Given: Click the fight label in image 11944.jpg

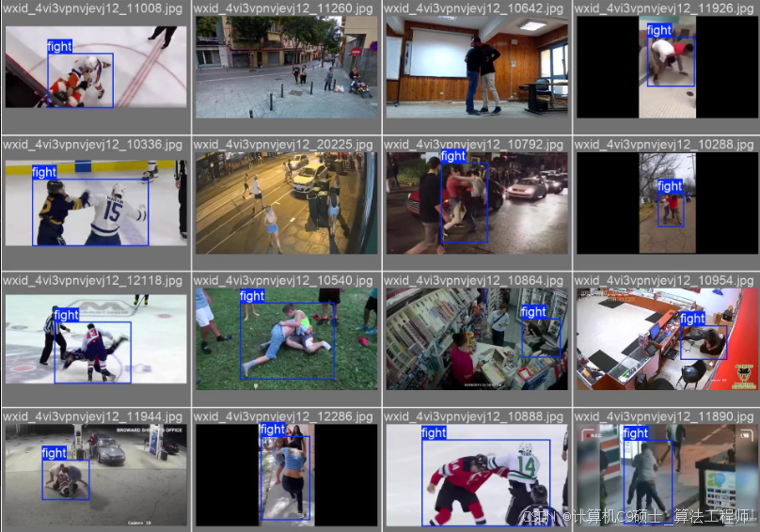Looking at the screenshot, I should (x=54, y=453).
